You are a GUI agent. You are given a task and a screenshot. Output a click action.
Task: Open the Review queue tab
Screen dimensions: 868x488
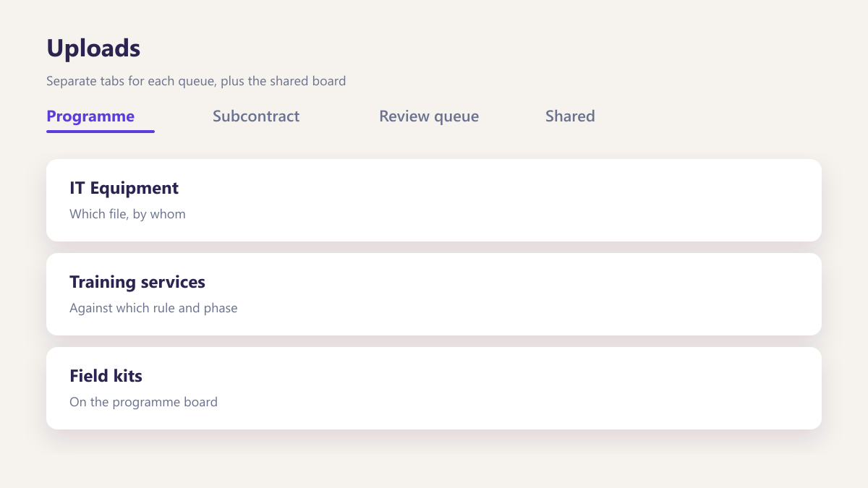(x=429, y=116)
